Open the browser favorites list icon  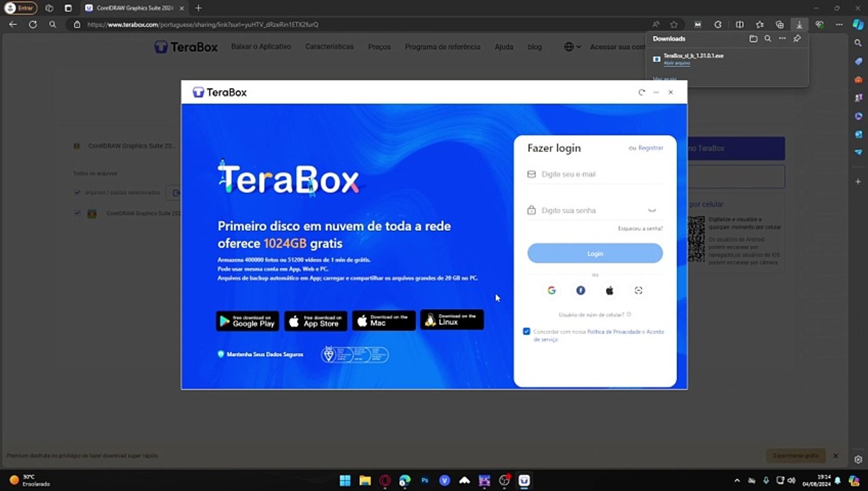click(x=759, y=25)
